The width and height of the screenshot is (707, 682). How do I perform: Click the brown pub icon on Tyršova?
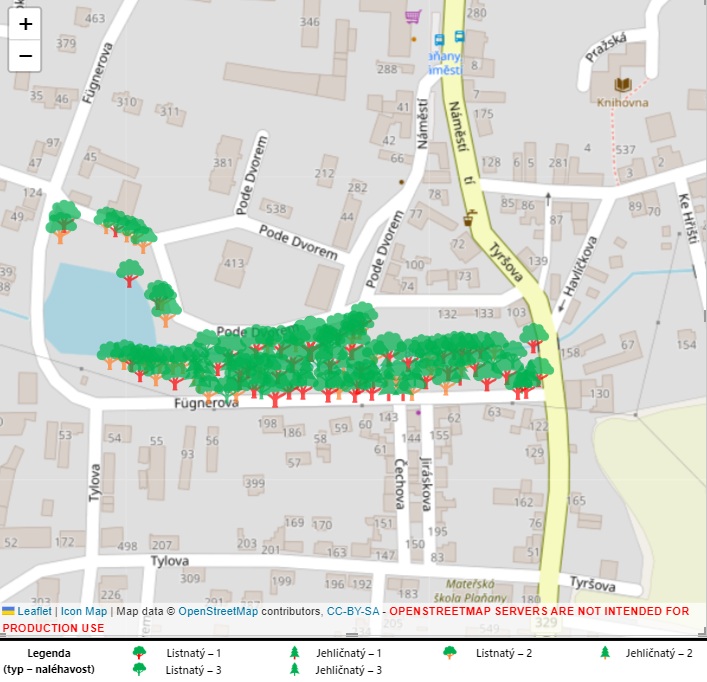click(x=467, y=219)
